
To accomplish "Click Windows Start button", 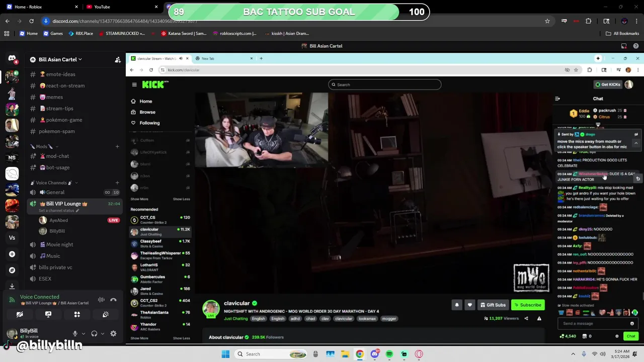I will pos(225,354).
